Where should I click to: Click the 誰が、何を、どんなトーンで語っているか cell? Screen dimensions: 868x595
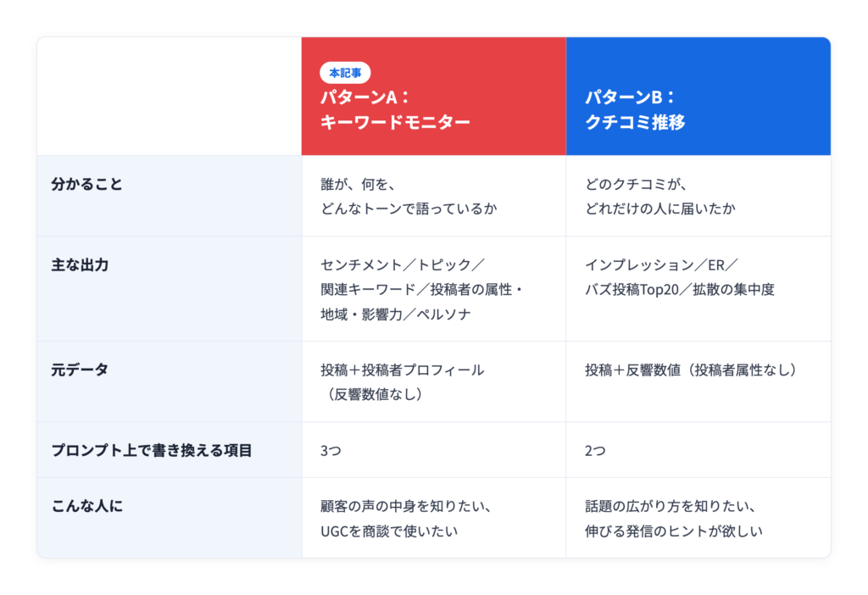click(433, 196)
